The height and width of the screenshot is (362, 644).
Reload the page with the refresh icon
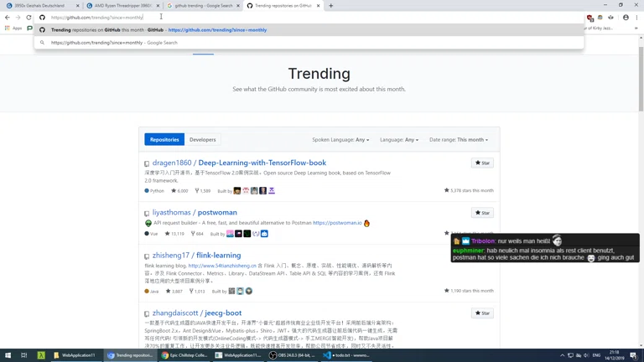29,17
